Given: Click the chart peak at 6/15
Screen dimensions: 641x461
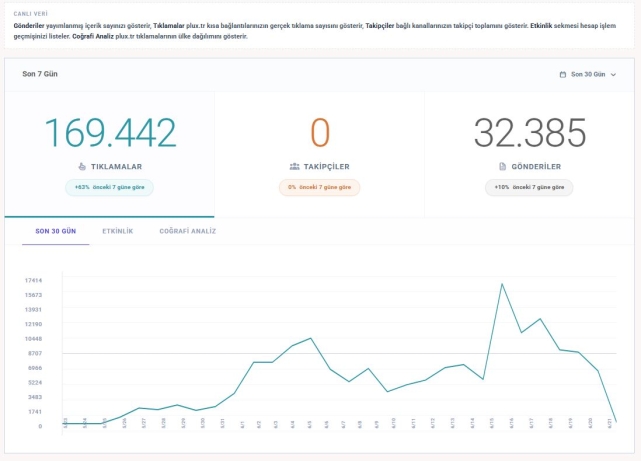Looking at the screenshot, I should (x=502, y=284).
